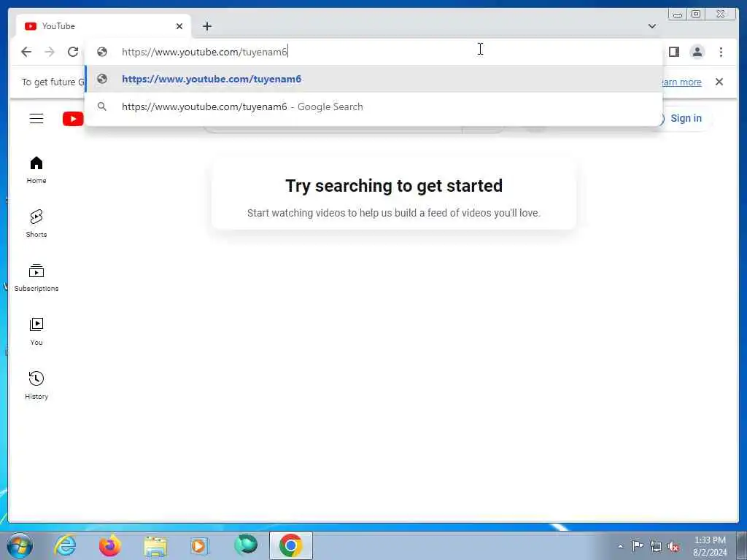
Task: Dismiss the info bar with its X
Action: (x=719, y=82)
